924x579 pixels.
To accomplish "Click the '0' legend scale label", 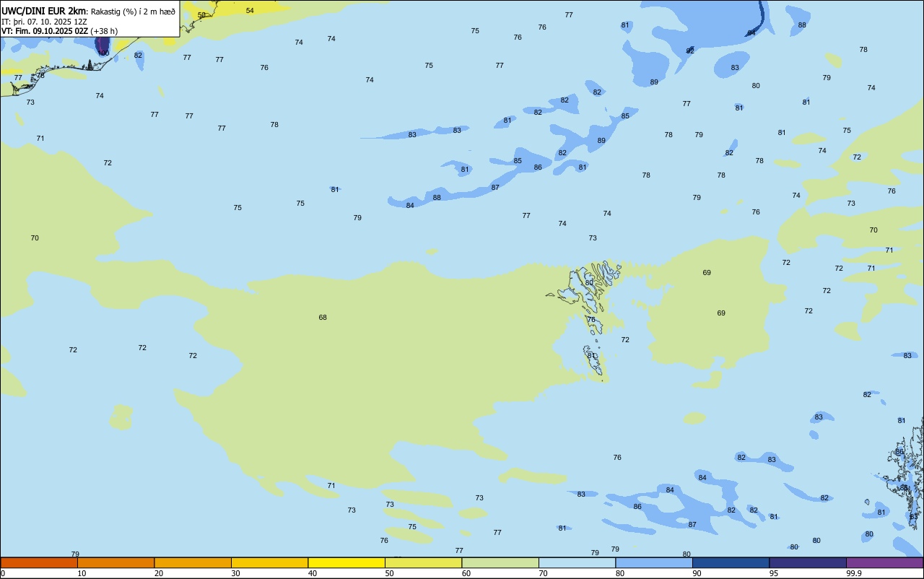I will 3,573.
